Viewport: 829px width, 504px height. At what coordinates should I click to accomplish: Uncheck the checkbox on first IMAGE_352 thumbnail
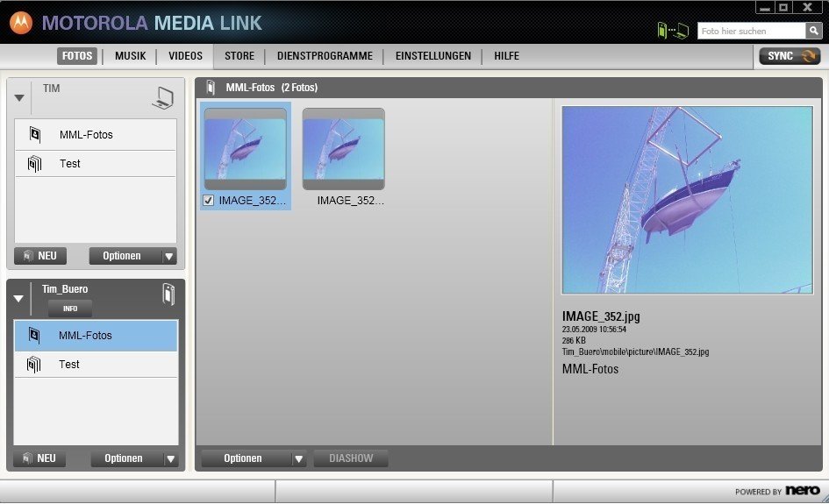(x=208, y=200)
